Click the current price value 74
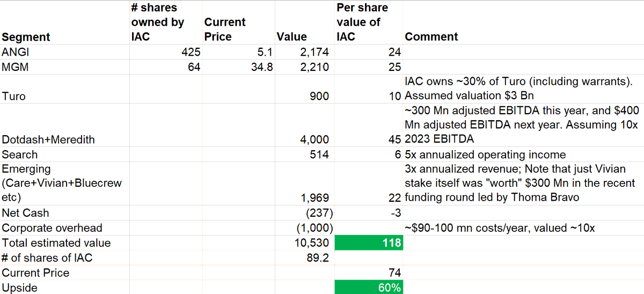This screenshot has width=644, height=294. click(x=368, y=273)
